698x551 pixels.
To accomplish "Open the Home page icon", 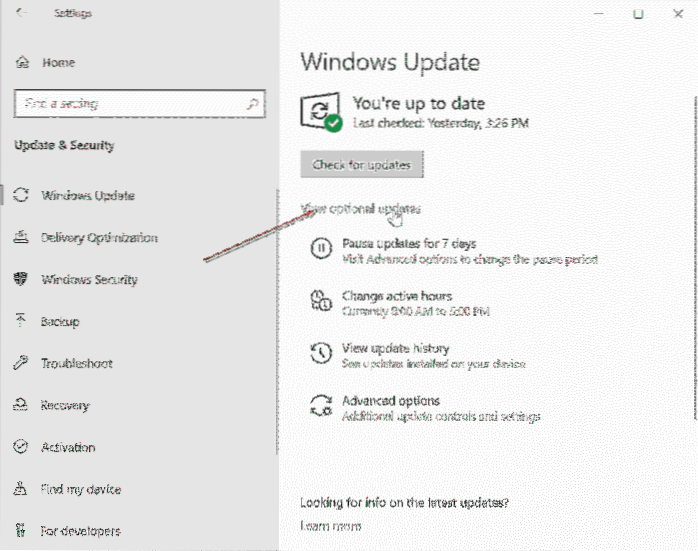I will pyautogui.click(x=22, y=63).
